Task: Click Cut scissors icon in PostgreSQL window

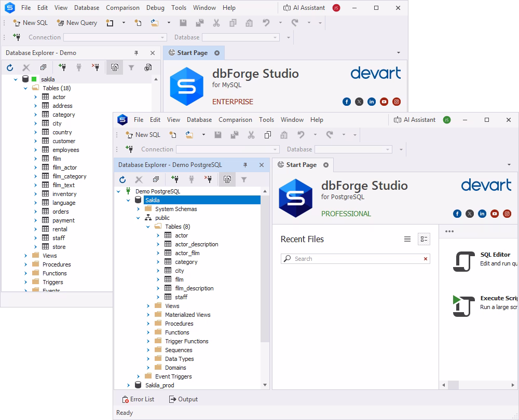Action: coord(251,135)
